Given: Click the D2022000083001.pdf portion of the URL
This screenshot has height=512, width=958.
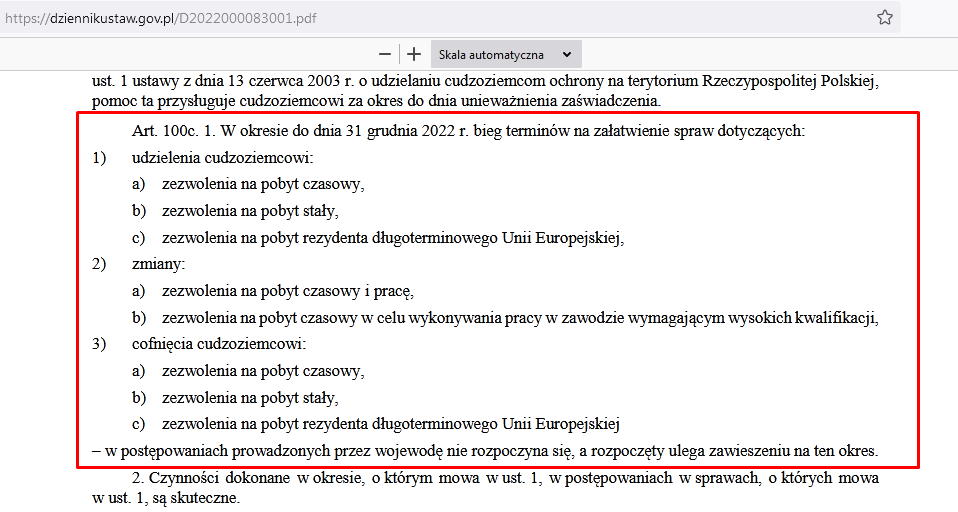Looking at the screenshot, I should pyautogui.click(x=247, y=18).
